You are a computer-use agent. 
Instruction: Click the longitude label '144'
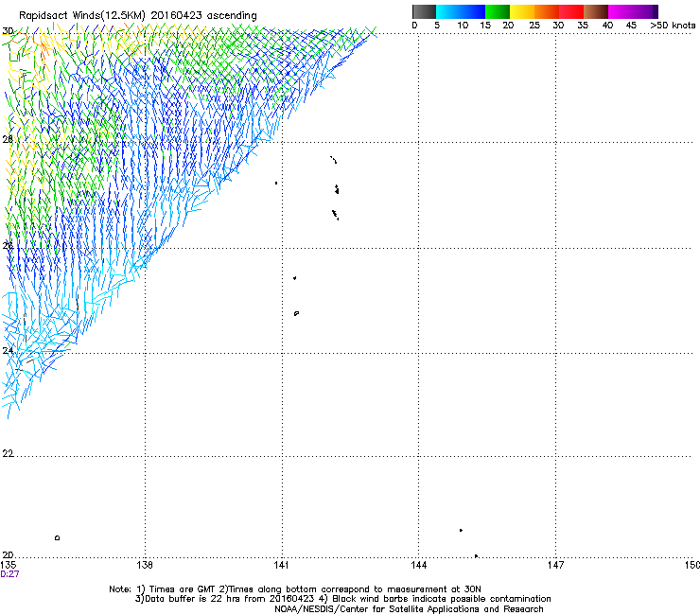click(x=418, y=566)
